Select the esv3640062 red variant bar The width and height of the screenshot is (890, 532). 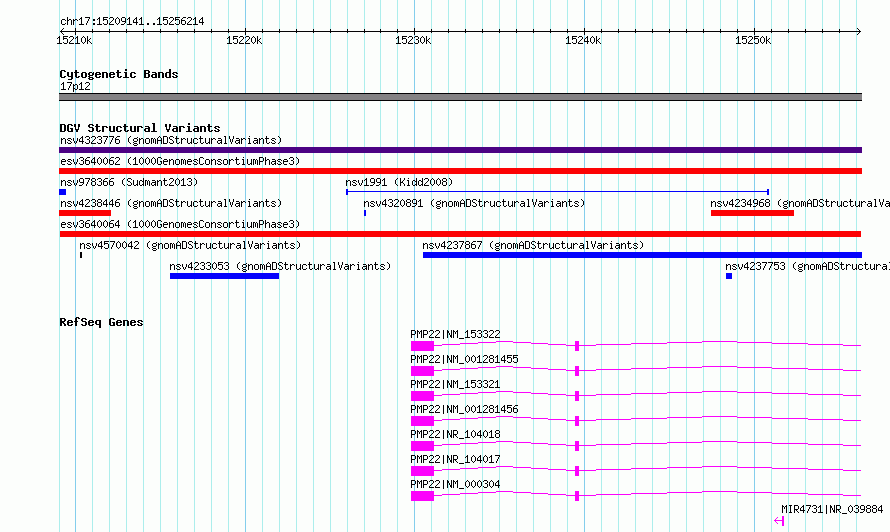(x=460, y=171)
